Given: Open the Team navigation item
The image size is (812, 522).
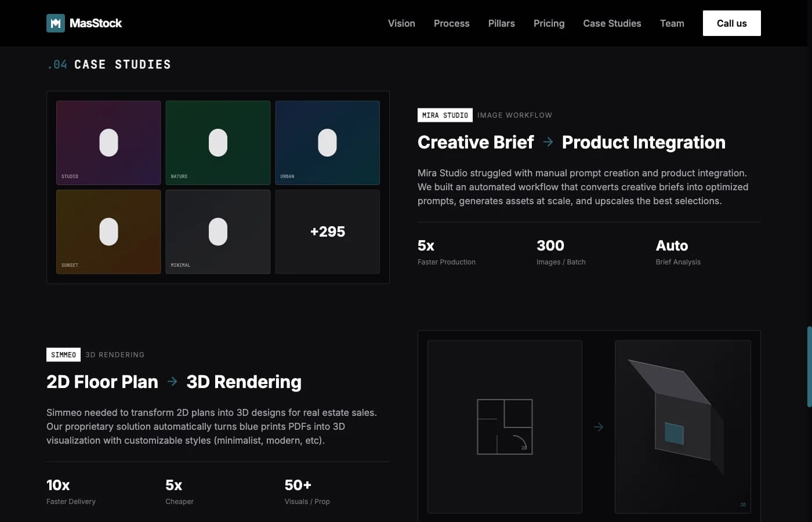Looking at the screenshot, I should pos(672,23).
